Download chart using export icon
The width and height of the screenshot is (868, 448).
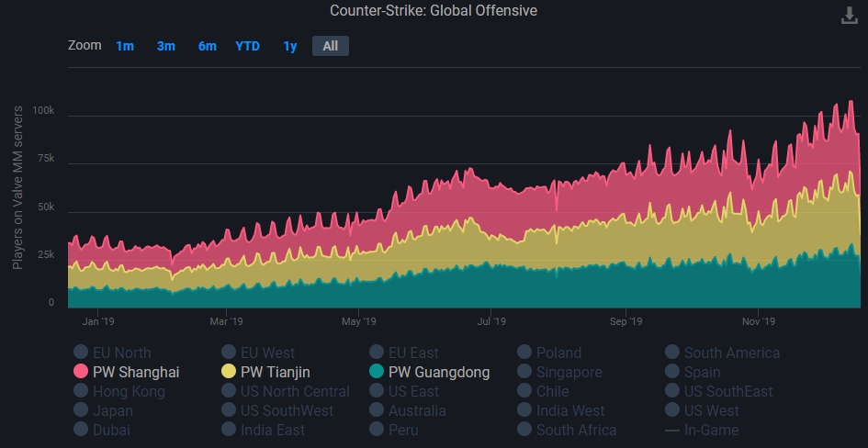[x=850, y=16]
